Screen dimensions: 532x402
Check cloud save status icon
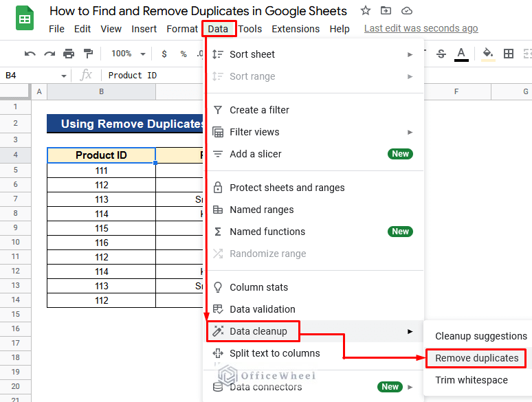click(x=406, y=11)
